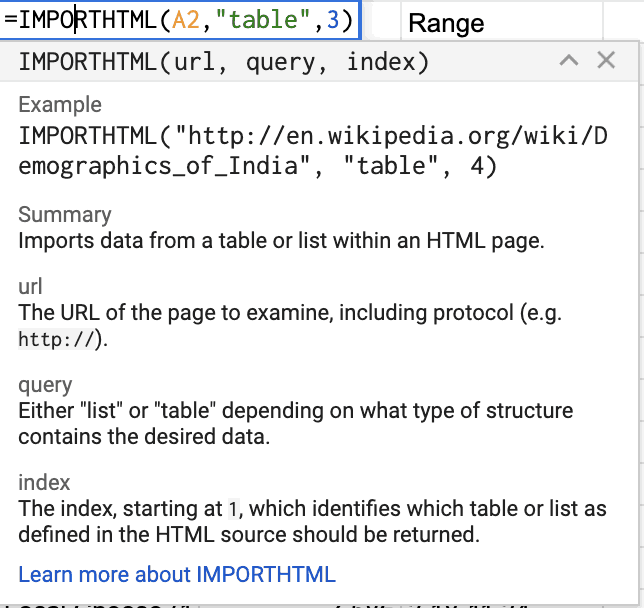Select the Range cell
This screenshot has height=608, width=644.
(x=501, y=21)
